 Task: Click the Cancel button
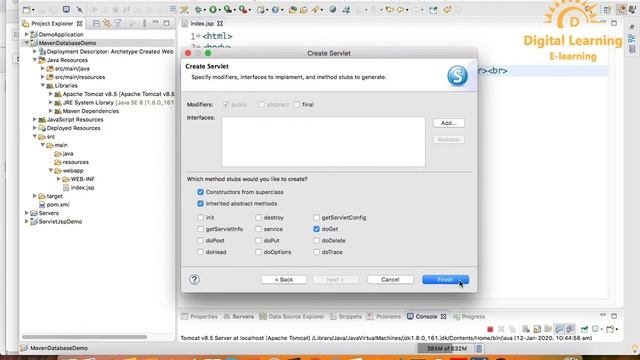click(x=390, y=280)
